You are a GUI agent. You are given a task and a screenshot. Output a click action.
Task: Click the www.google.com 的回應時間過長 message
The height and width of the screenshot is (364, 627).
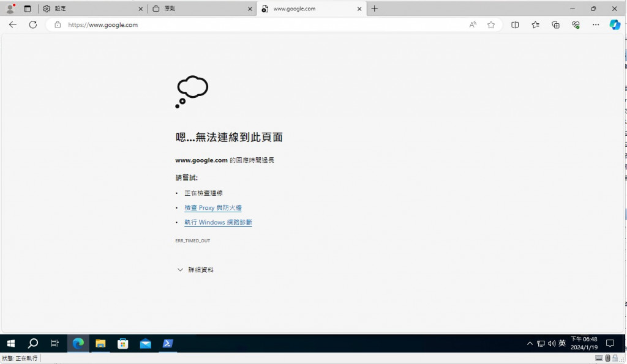pyautogui.click(x=225, y=160)
